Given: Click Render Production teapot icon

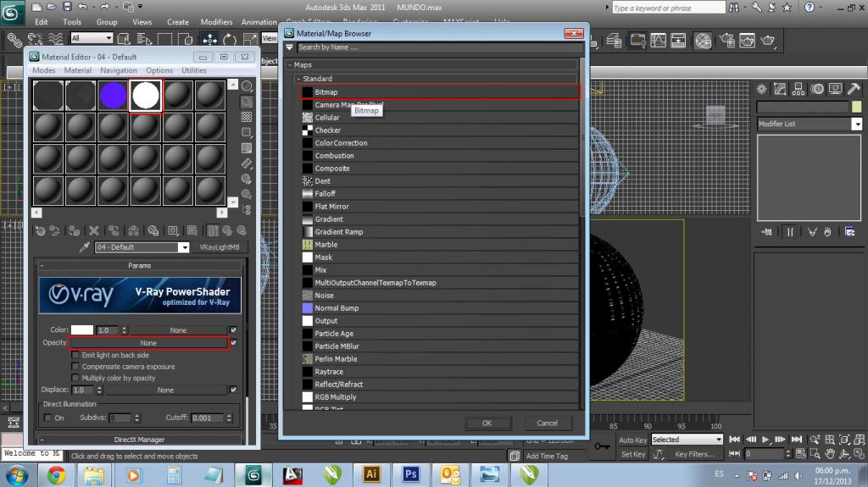Looking at the screenshot, I should pos(768,41).
